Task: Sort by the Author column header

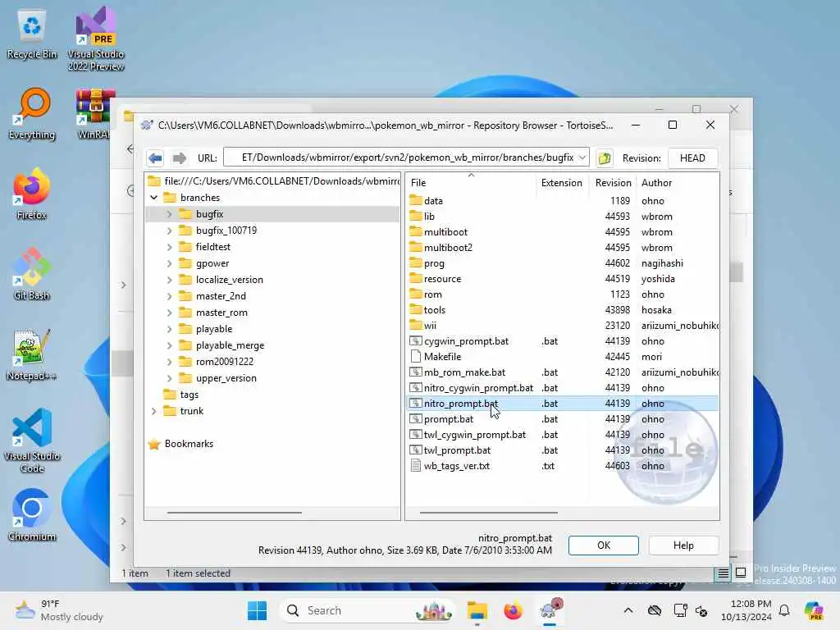Action: pos(677,183)
